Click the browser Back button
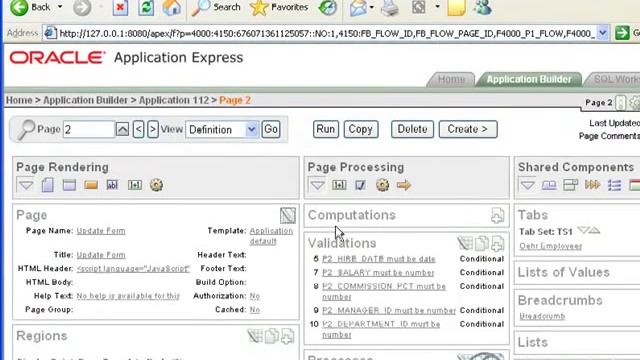The image size is (640, 360). (30, 7)
